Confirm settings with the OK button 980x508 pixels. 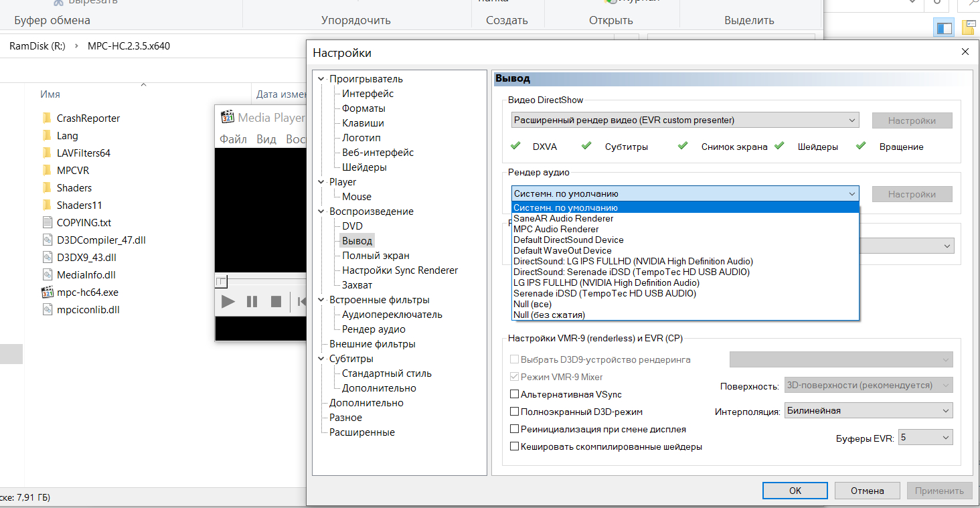(x=795, y=491)
